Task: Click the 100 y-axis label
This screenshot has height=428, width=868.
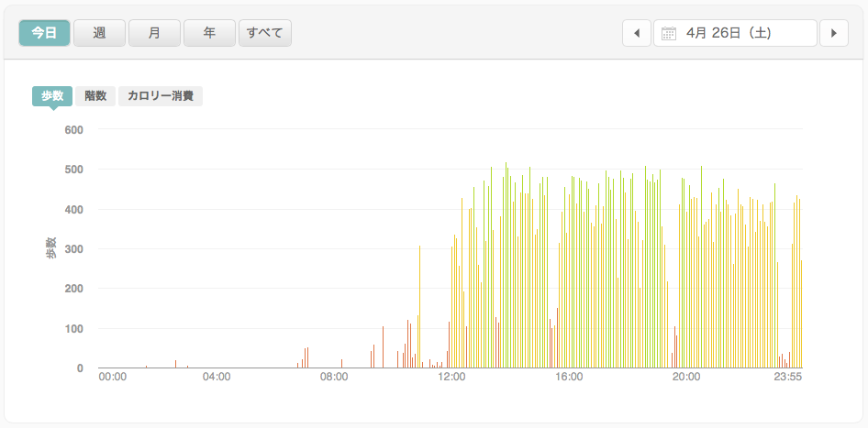Action: [73, 328]
